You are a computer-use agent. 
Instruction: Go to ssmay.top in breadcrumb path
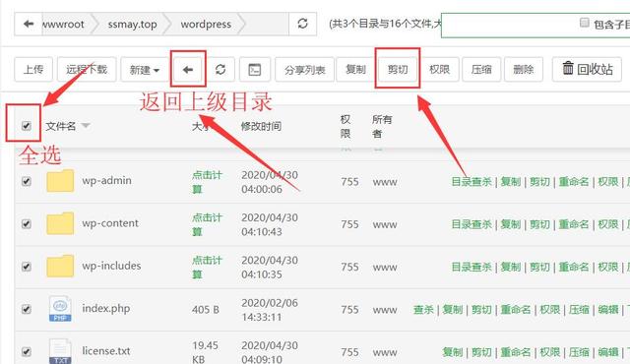pos(132,24)
